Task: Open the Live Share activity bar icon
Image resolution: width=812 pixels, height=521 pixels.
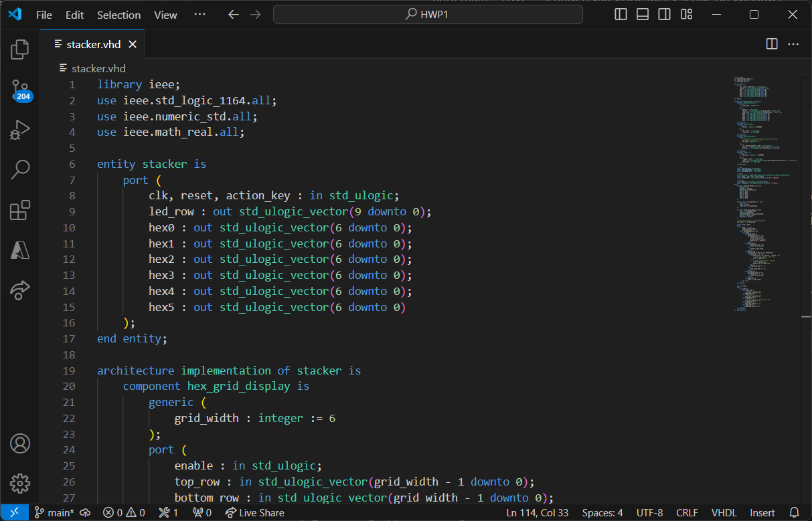Action: pos(20,290)
